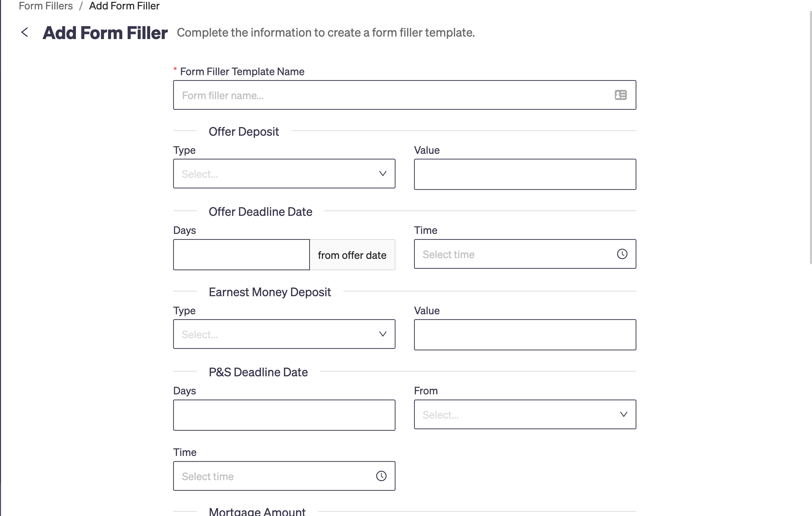Open Earnest Money Deposit Type dropdown

tap(284, 334)
